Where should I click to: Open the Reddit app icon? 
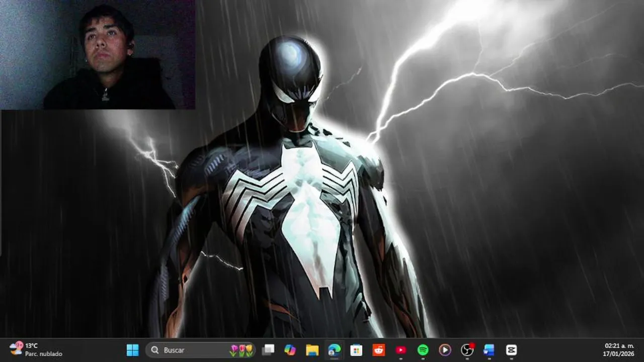[379, 350]
